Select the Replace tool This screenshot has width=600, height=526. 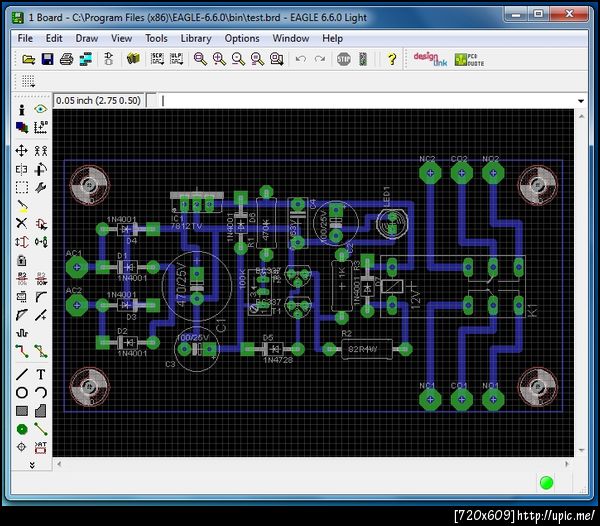[x=41, y=242]
